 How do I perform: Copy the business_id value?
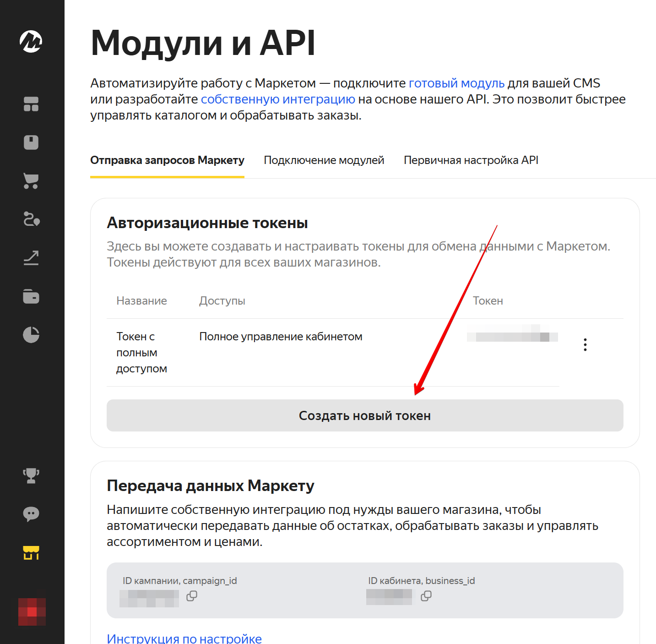pos(426,596)
